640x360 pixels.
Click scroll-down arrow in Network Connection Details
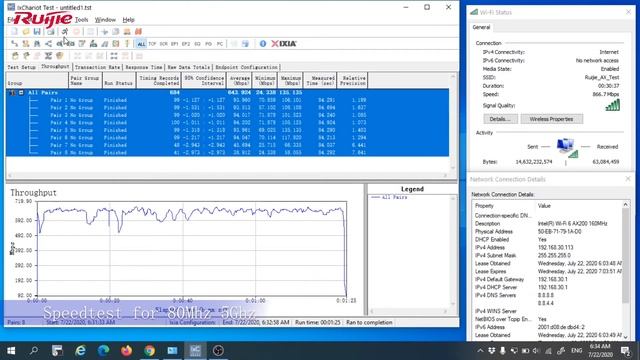pos(625,337)
